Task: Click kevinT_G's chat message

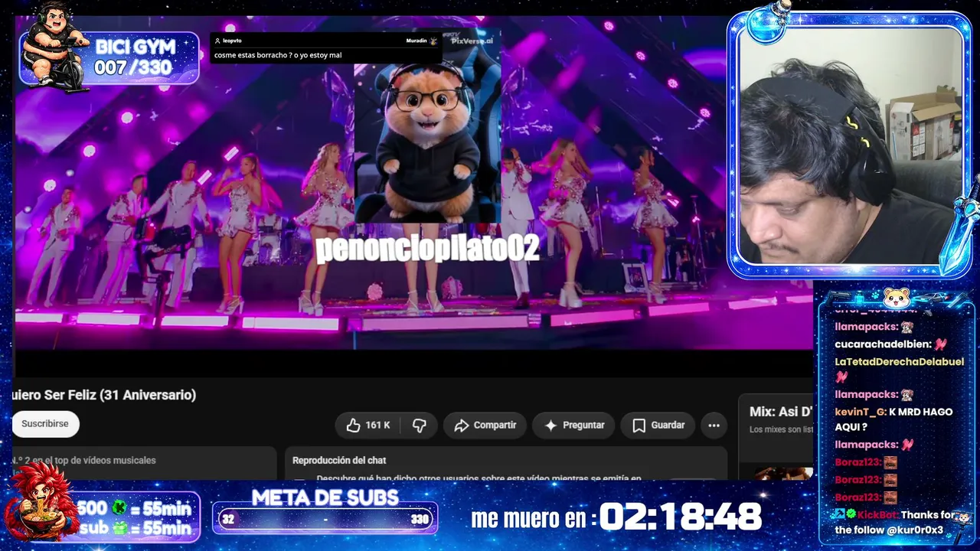Action: click(x=893, y=419)
